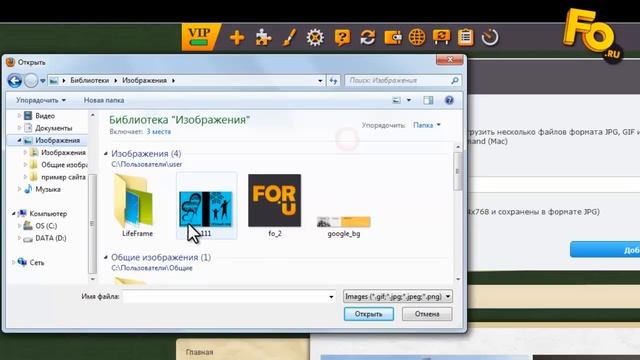Open the file name history dropdown

click(331, 297)
